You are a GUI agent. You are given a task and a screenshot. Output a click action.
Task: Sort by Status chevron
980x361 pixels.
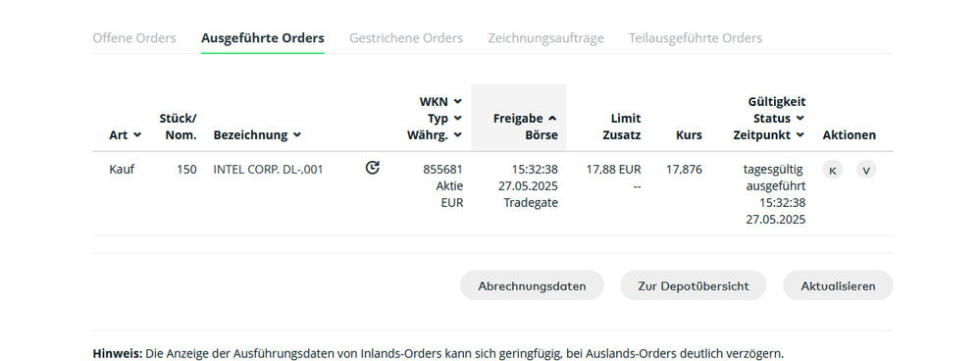point(800,118)
